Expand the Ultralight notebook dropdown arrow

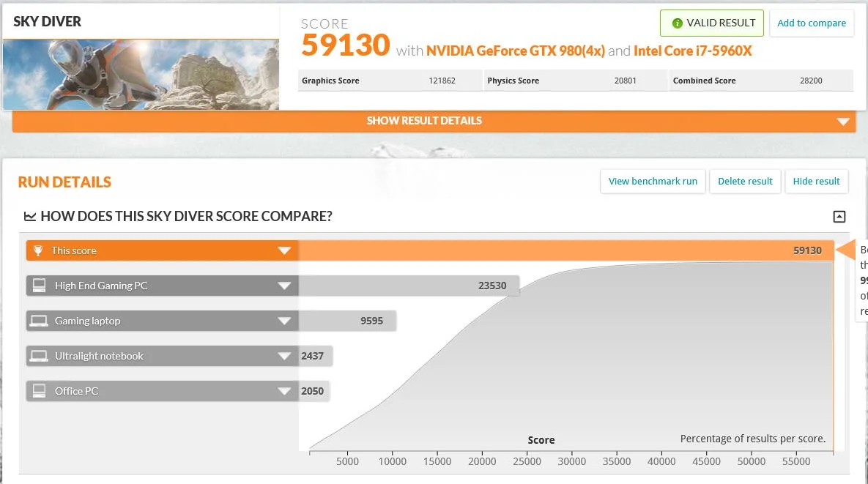pos(284,356)
